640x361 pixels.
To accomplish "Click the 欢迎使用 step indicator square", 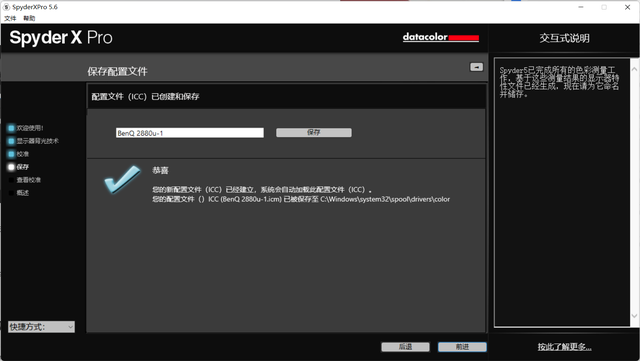I will [x=11, y=128].
